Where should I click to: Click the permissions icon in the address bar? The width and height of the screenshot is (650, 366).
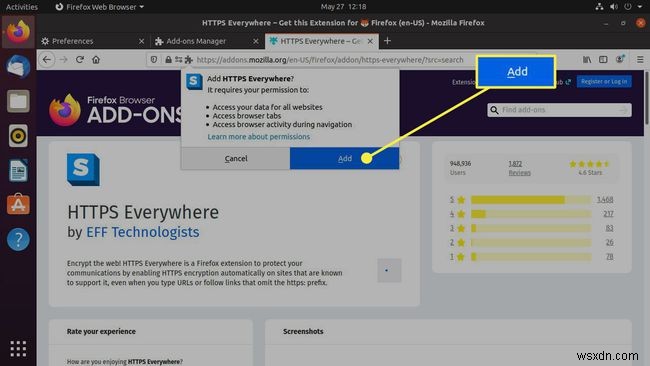point(178,60)
